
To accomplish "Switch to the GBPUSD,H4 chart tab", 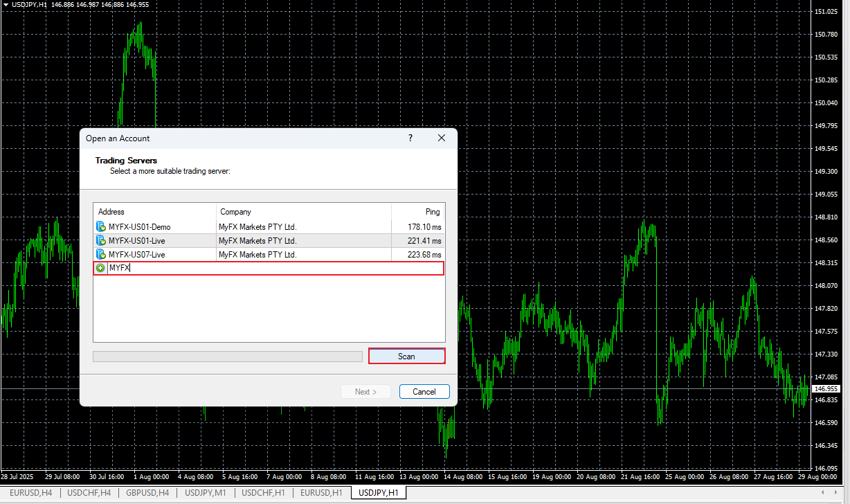I will click(147, 492).
